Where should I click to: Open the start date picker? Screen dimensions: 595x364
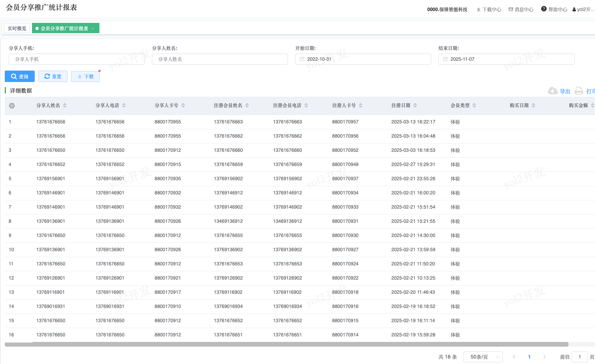coord(363,59)
